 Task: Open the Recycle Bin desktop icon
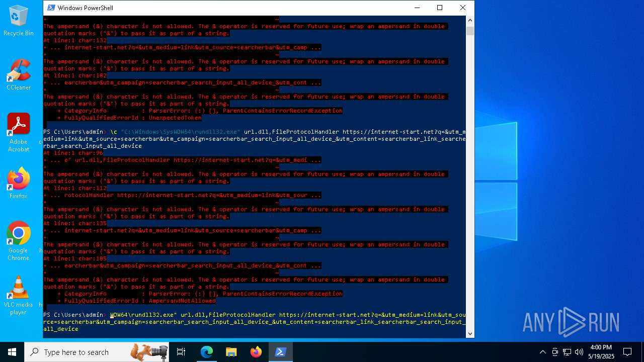pyautogui.click(x=19, y=21)
